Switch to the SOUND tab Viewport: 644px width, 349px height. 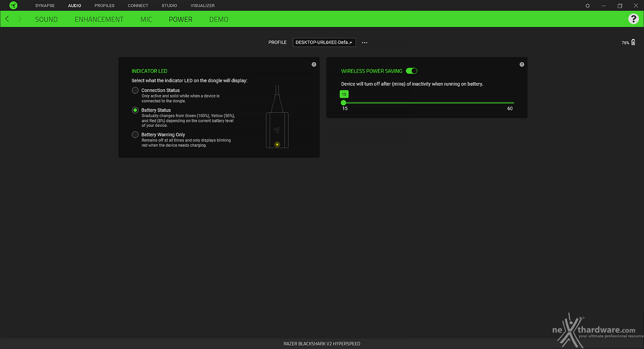tap(46, 19)
